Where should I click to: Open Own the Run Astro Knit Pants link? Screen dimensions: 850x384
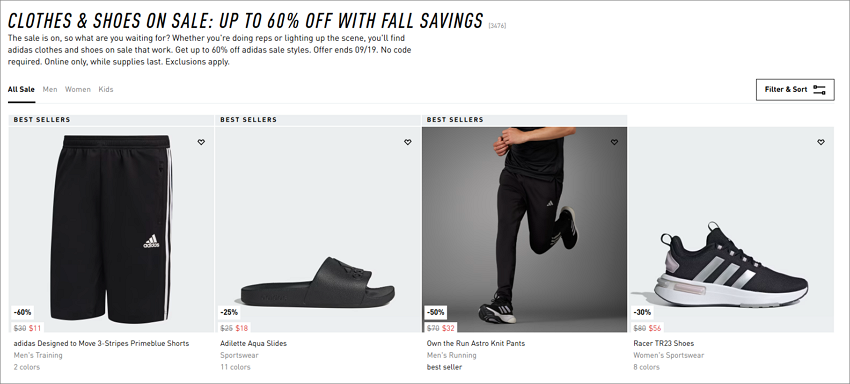point(476,343)
